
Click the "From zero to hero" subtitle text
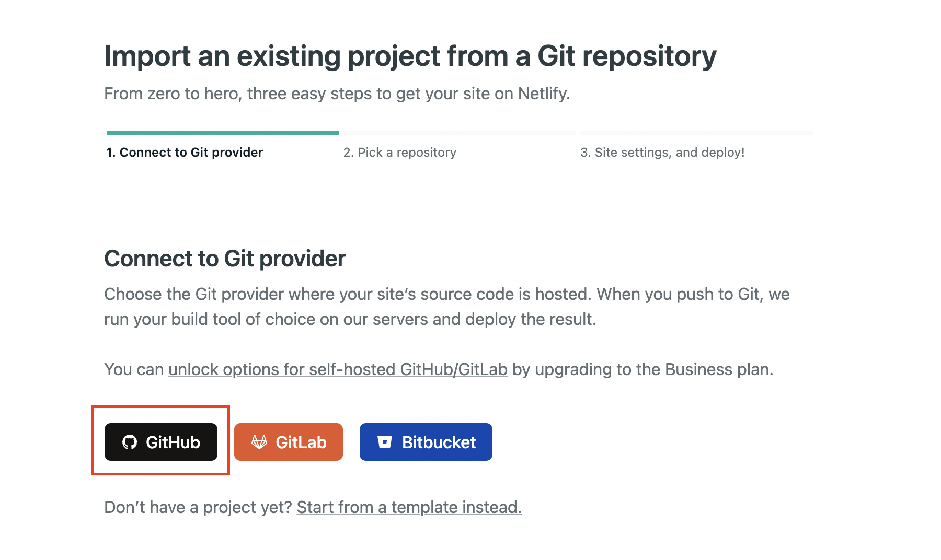(x=337, y=94)
